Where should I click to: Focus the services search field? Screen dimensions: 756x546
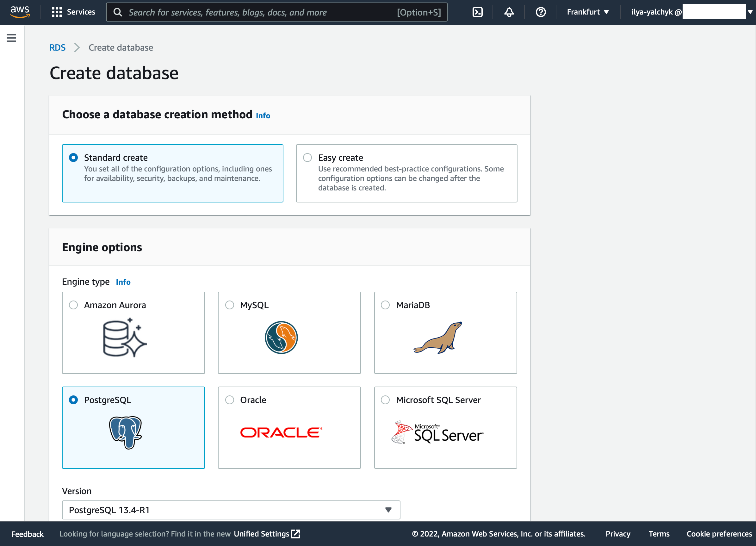tap(260, 12)
